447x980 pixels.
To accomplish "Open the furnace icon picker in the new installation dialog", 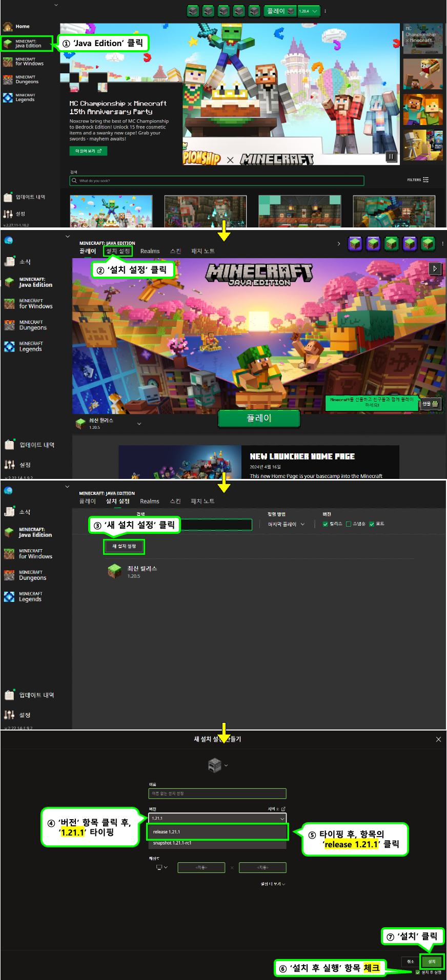I will [x=218, y=765].
